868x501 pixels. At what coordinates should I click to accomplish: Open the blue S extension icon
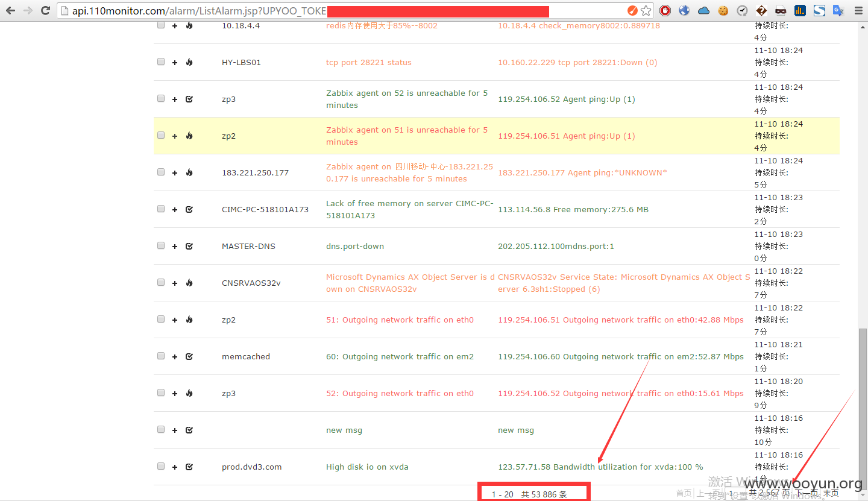819,10
